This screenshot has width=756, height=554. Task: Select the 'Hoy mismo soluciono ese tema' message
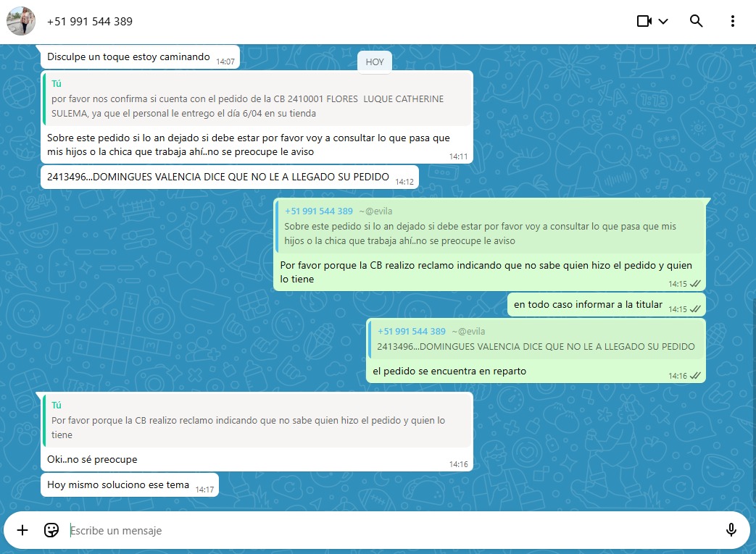pos(118,485)
